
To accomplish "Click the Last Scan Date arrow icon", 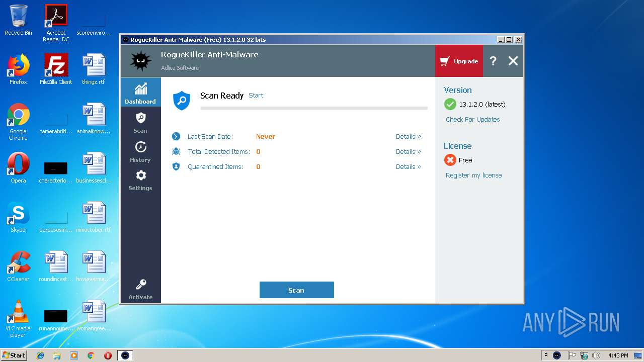I will pyautogui.click(x=176, y=136).
